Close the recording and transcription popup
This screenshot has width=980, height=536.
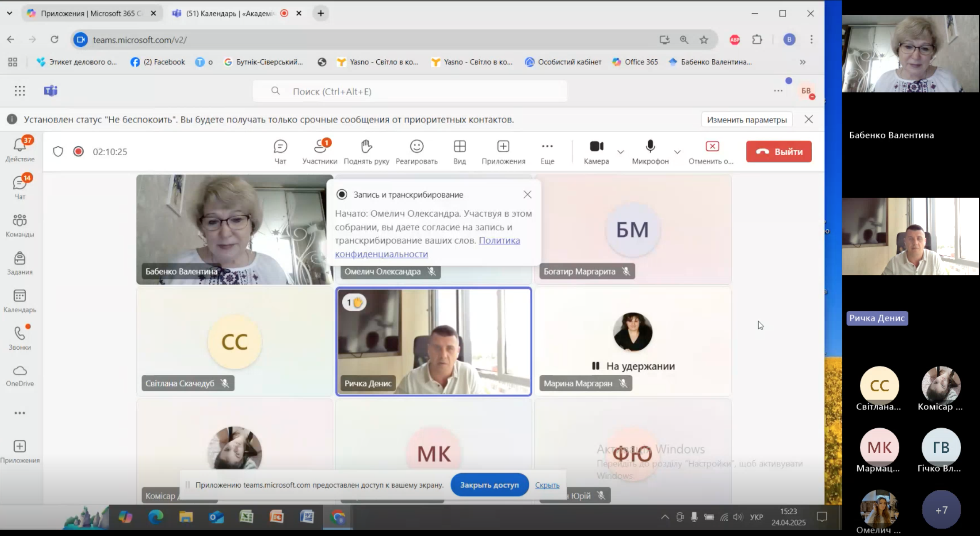pyautogui.click(x=527, y=194)
